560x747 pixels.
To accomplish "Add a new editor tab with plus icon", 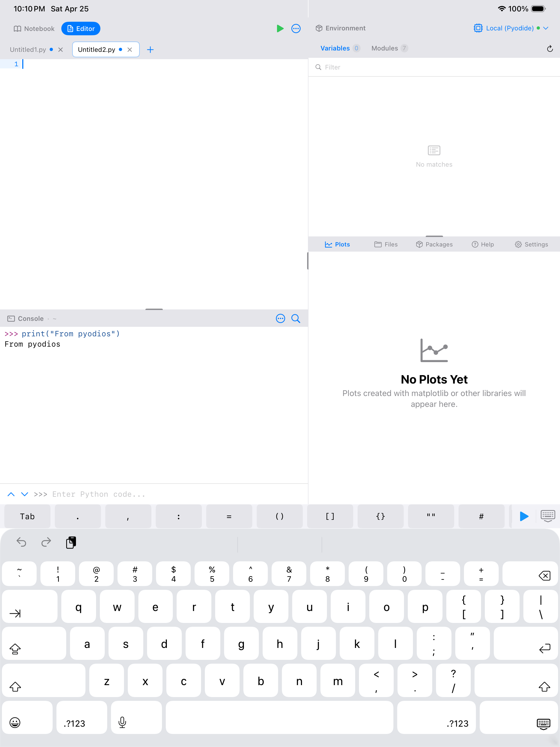I will point(151,50).
